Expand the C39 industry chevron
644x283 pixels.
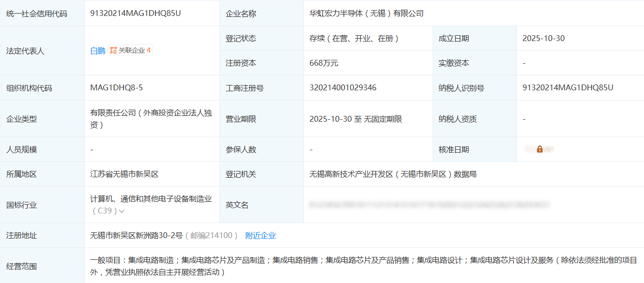pyautogui.click(x=122, y=211)
